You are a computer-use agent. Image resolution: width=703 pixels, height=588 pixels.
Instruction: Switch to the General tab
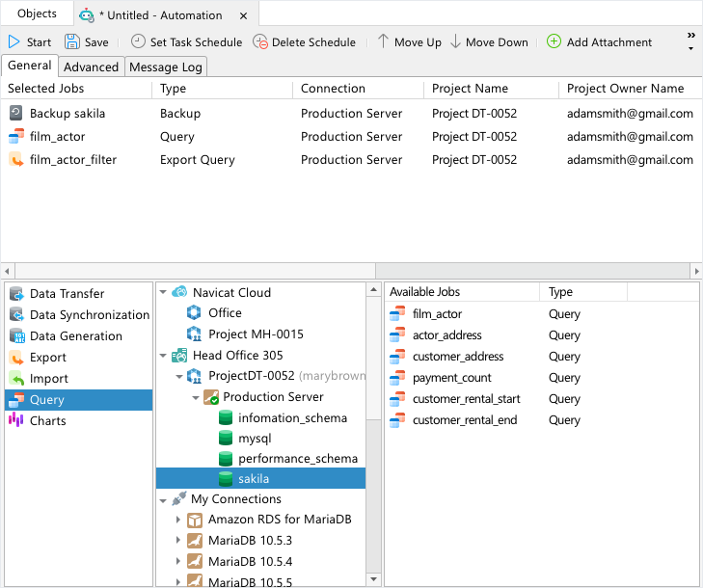30,66
